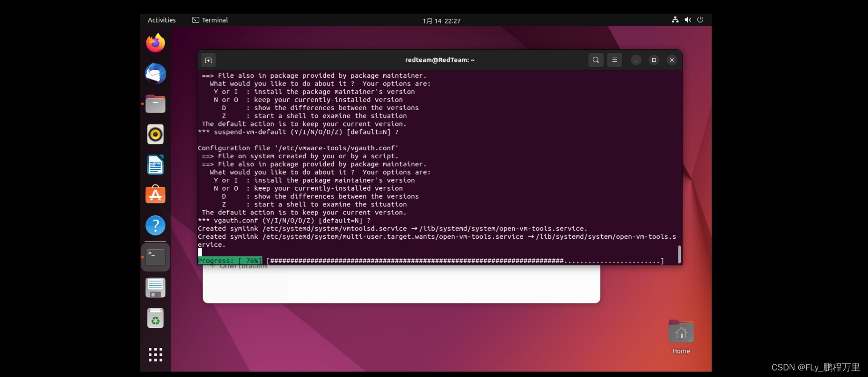Minimize the Terminal window
Screen dimensions: 868x377
coord(636,60)
